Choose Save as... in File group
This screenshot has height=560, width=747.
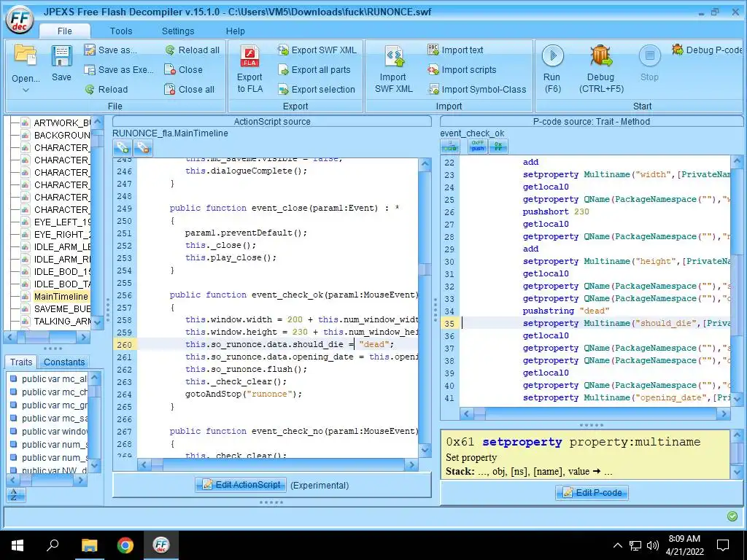tap(110, 50)
